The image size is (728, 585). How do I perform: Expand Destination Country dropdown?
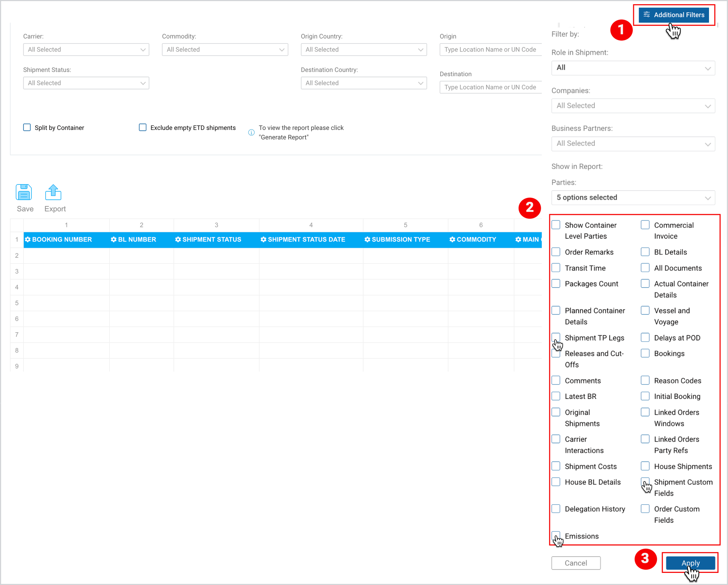[x=364, y=83]
